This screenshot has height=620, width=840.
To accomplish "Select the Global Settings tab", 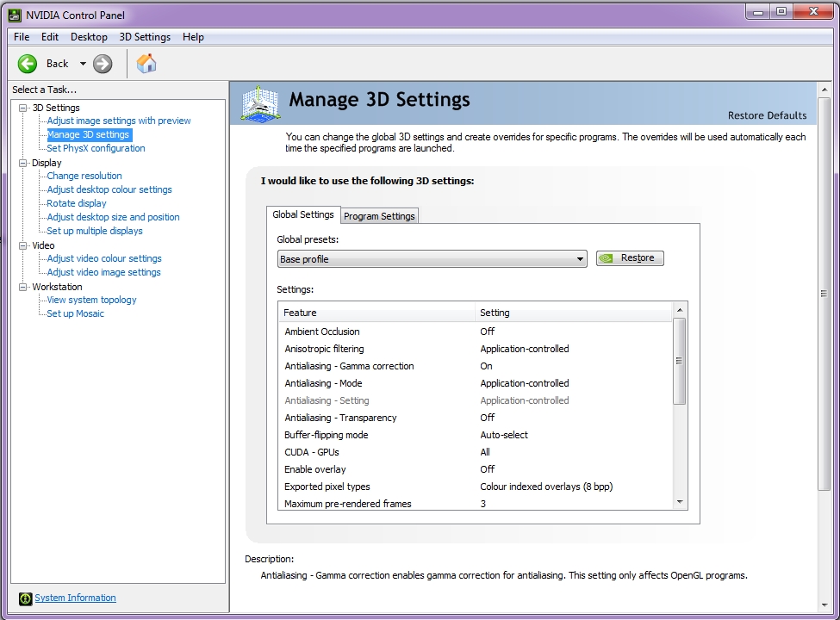I will 303,214.
